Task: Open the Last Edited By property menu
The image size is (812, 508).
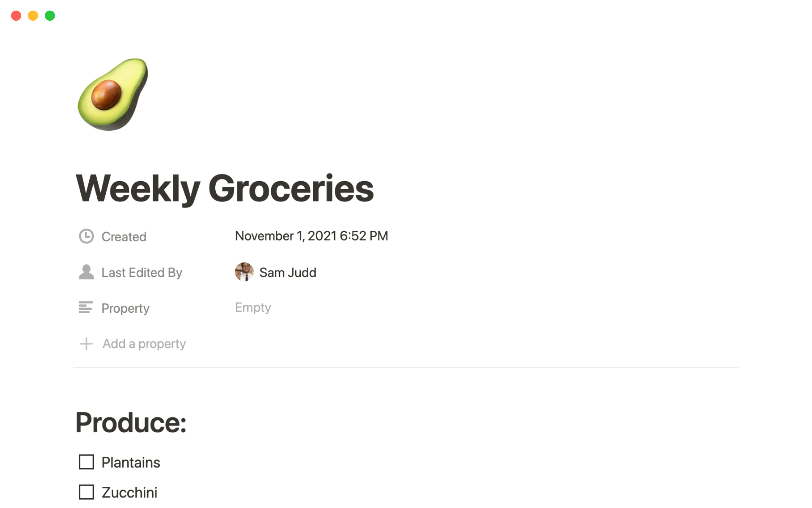Action: pos(142,273)
